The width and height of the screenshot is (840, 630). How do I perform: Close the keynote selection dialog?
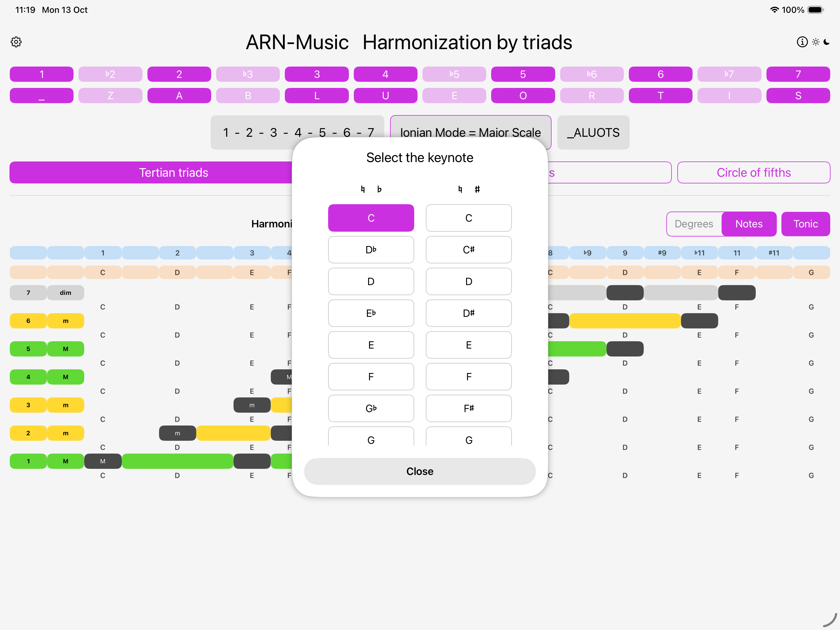click(419, 471)
